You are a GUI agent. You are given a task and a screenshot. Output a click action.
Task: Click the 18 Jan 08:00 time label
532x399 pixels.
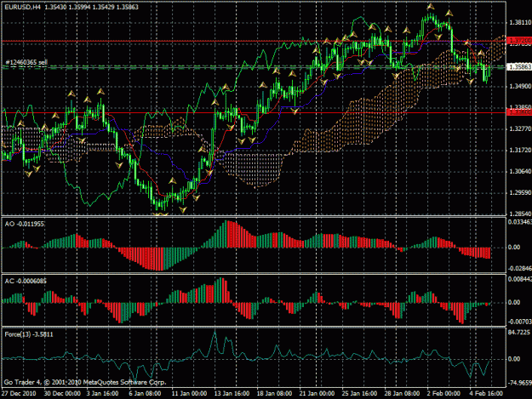pyautogui.click(x=274, y=393)
